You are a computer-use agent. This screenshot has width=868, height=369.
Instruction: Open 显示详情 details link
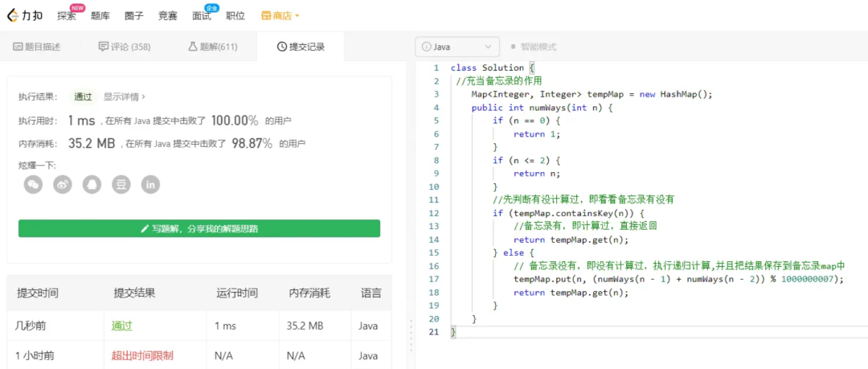(x=124, y=96)
